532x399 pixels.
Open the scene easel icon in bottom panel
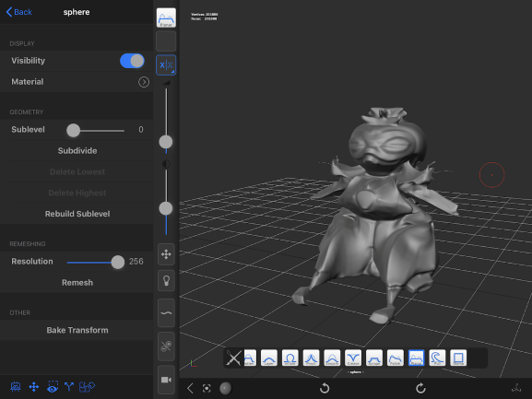16,387
